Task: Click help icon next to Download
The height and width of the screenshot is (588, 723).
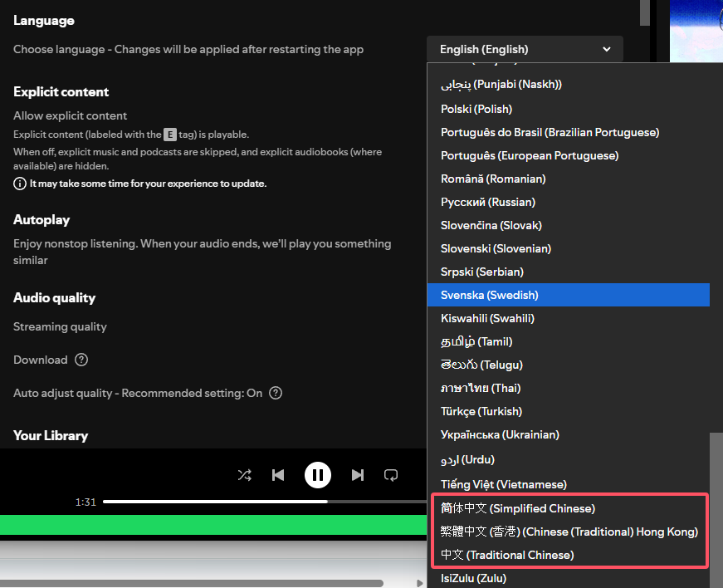Action: point(81,360)
